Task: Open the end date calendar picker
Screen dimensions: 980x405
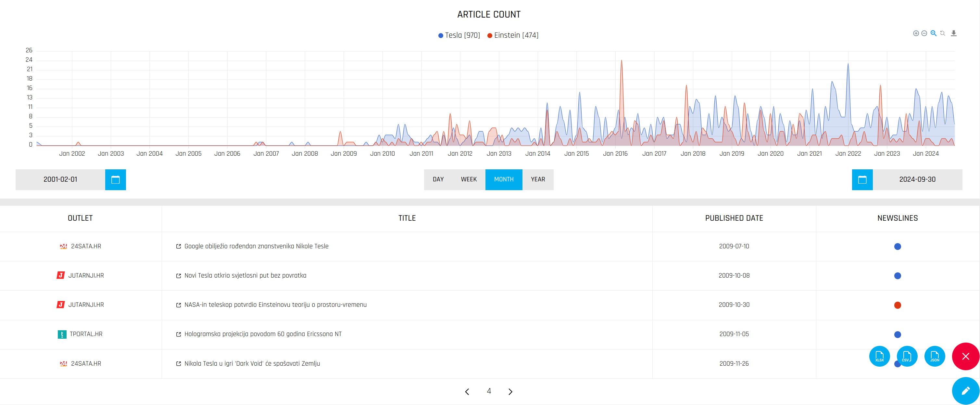Action: [x=862, y=180]
